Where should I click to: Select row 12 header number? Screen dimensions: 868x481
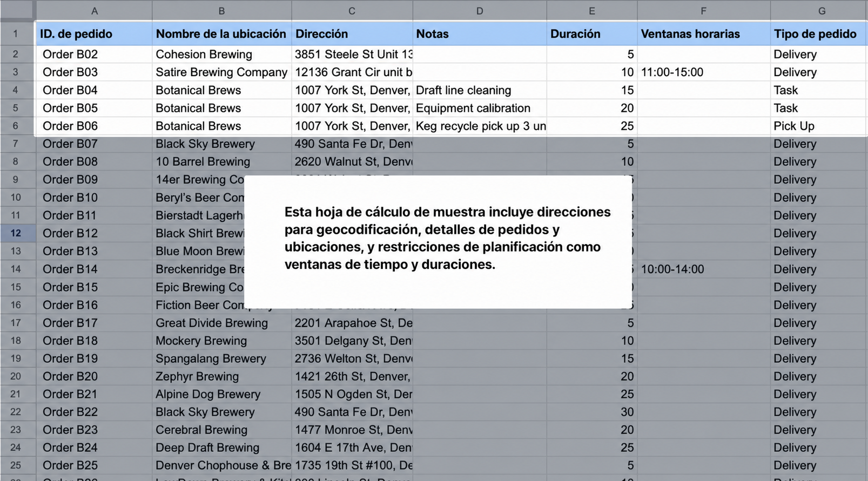click(x=16, y=233)
